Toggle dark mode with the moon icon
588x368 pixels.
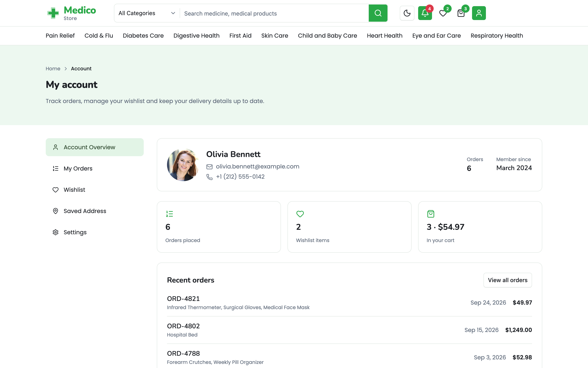(x=407, y=13)
